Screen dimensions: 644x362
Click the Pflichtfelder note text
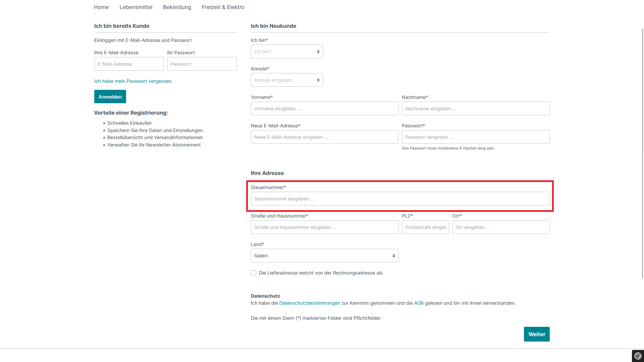(x=316, y=318)
